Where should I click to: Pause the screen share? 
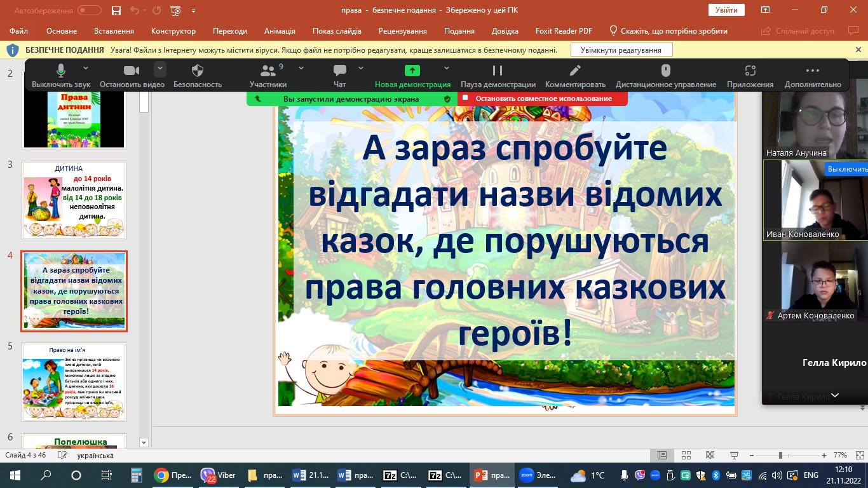(498, 76)
